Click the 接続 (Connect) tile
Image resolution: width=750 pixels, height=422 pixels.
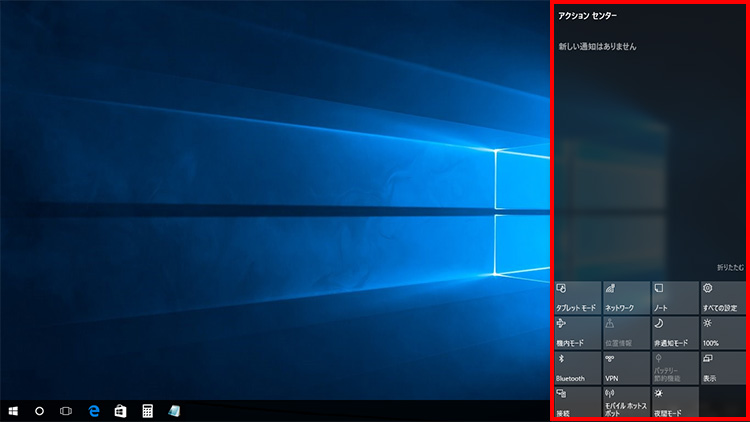coord(577,403)
